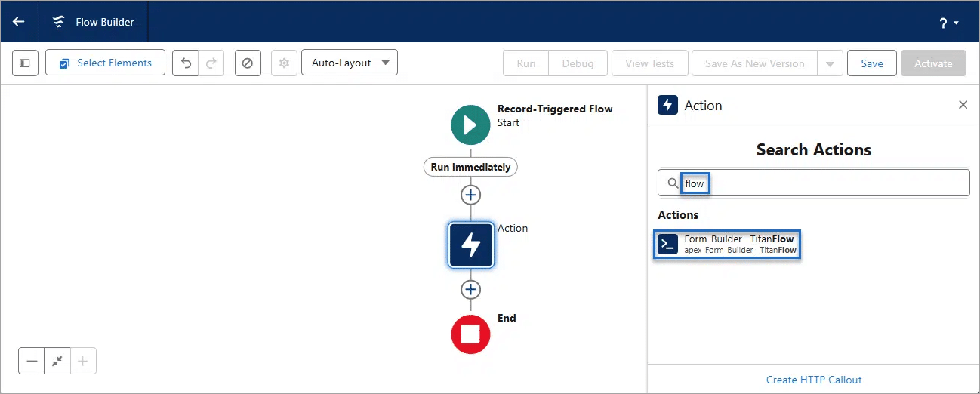Image resolution: width=980 pixels, height=394 pixels.
Task: Open the Auto-Layout dropdown
Action: coord(349,63)
